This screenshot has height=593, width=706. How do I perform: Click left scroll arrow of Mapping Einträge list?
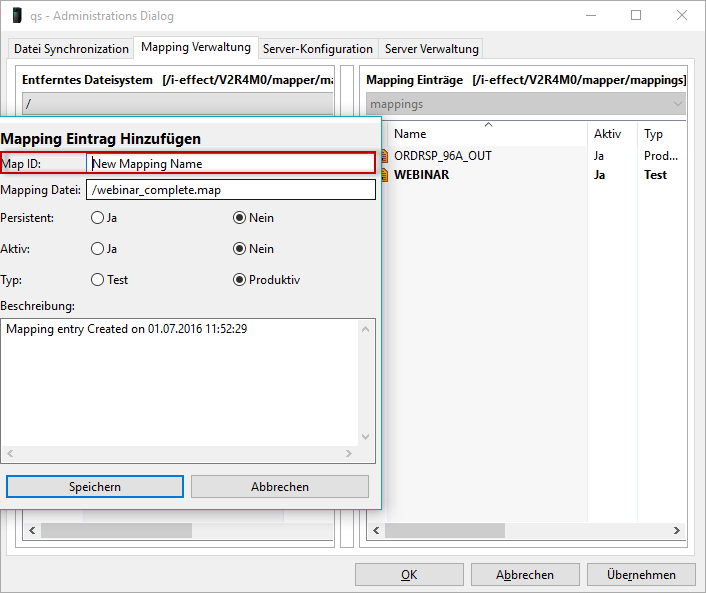click(375, 530)
